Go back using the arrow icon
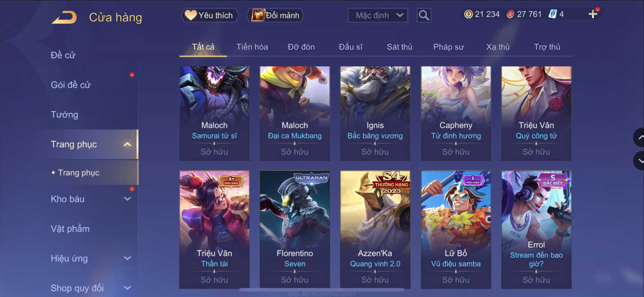644x297 pixels. pyautogui.click(x=64, y=17)
